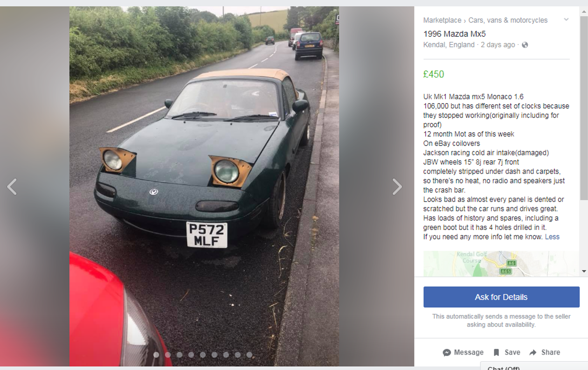Click the Messenger icon beside Message

pos(447,352)
